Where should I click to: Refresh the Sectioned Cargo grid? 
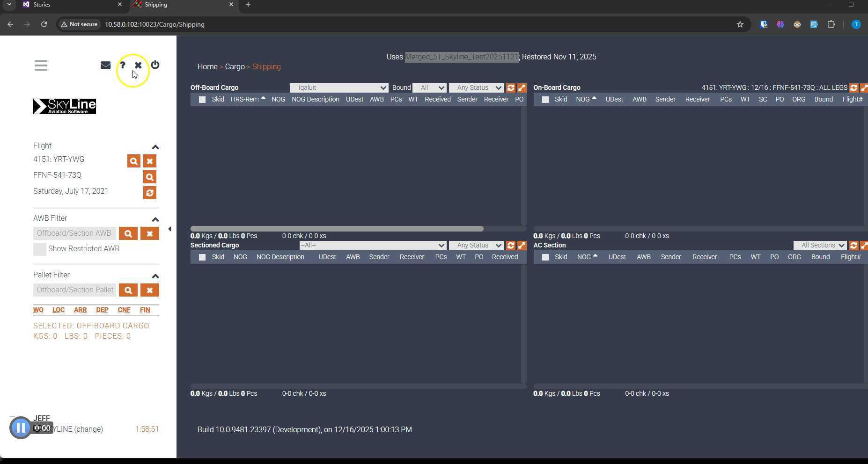(511, 246)
